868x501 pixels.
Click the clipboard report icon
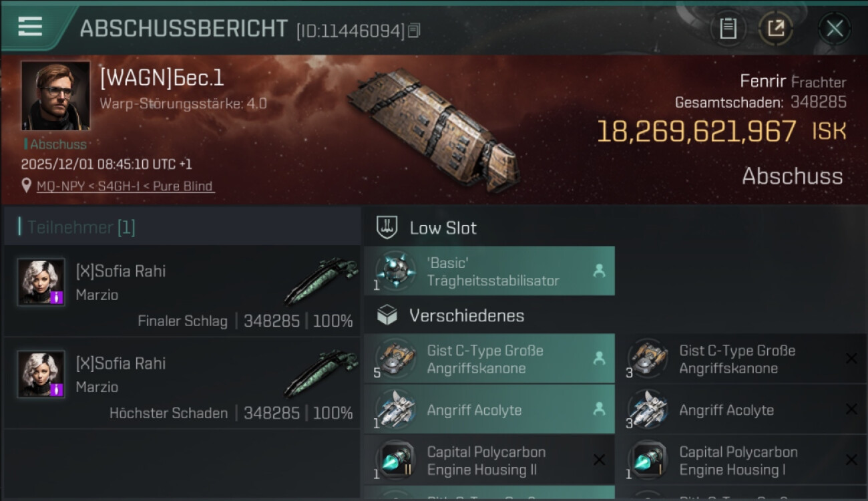point(728,29)
